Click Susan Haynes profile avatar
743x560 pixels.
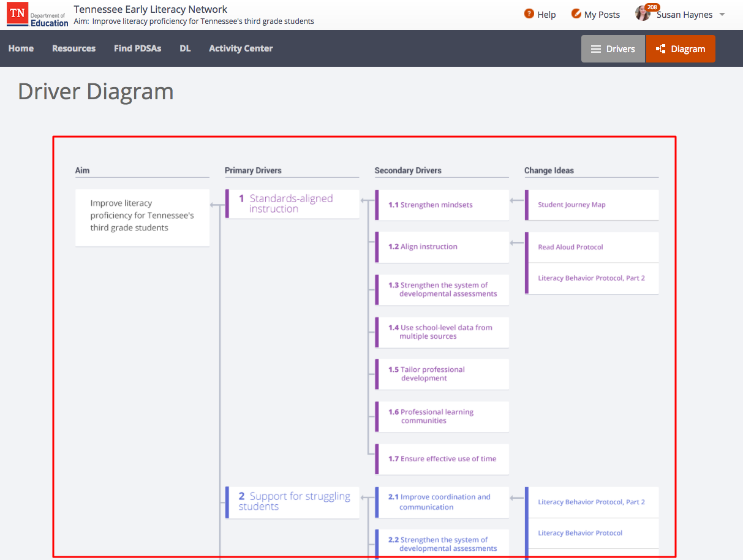click(643, 14)
